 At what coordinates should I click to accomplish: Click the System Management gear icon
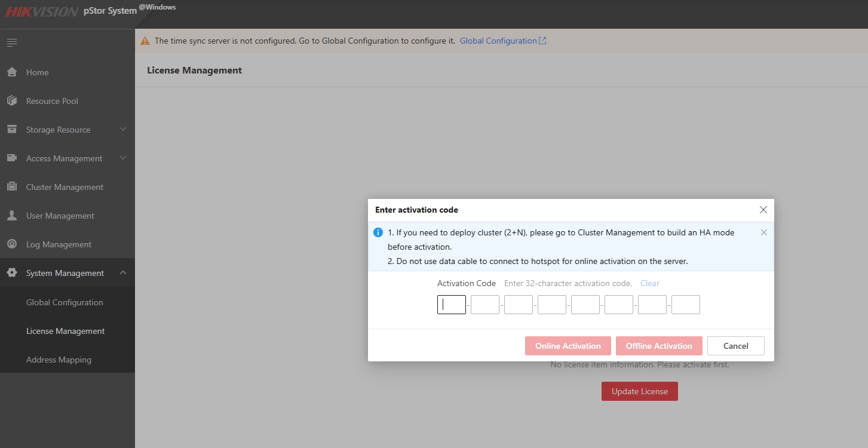(x=12, y=273)
